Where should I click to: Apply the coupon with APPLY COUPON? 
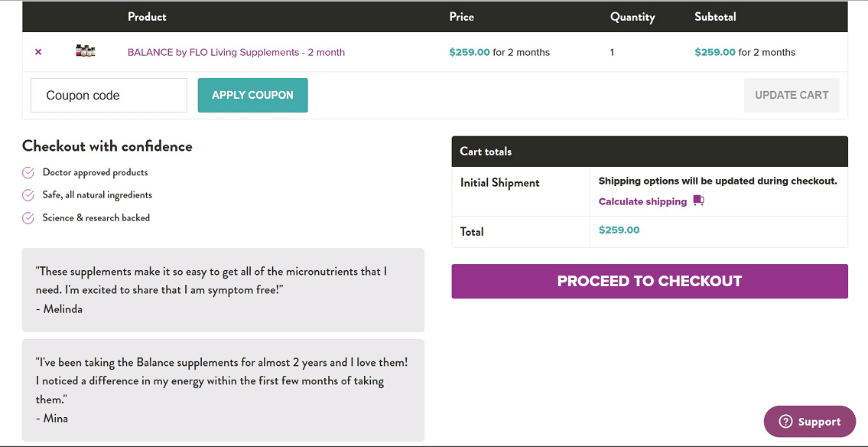point(252,95)
